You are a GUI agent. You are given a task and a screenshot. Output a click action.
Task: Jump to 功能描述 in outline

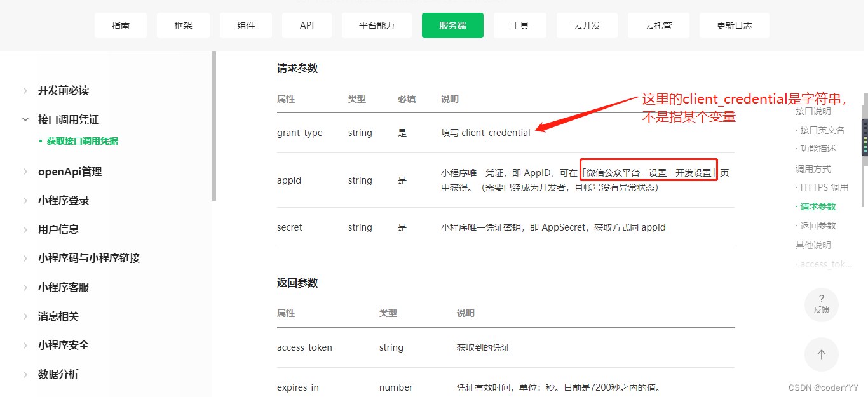pyautogui.click(x=818, y=149)
